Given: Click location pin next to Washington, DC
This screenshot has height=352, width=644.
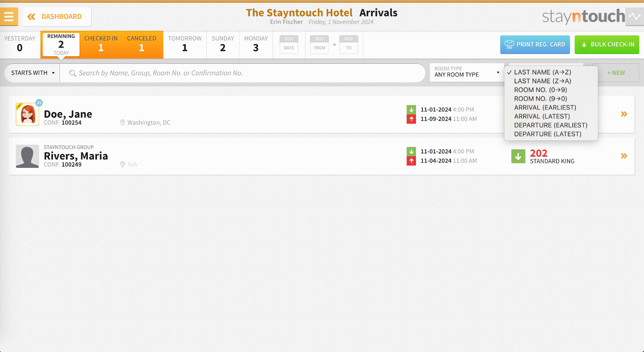Looking at the screenshot, I should (x=122, y=123).
